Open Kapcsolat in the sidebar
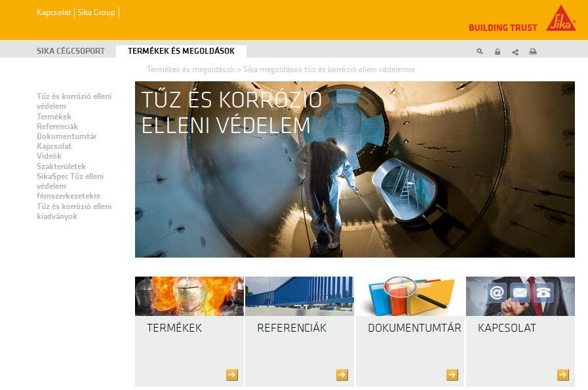Screen dimensions: 588x390 coord(54,146)
